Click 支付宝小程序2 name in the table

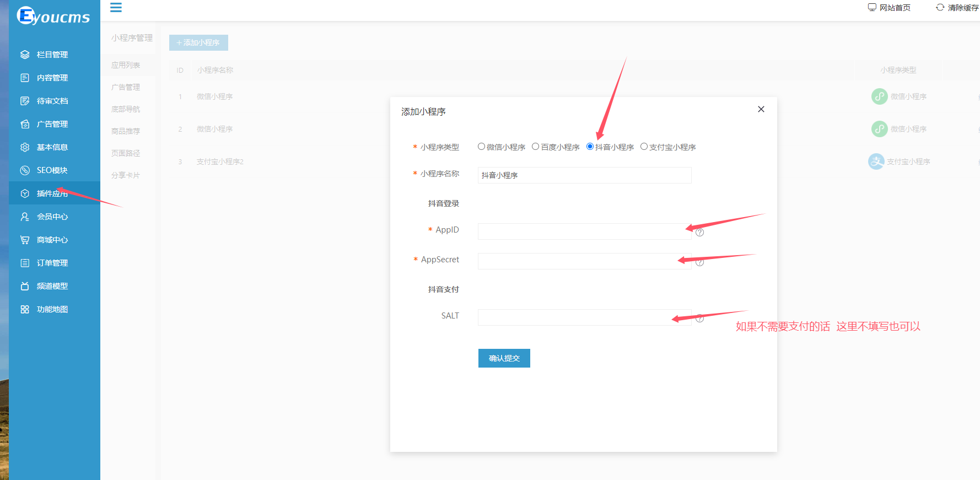tap(220, 161)
